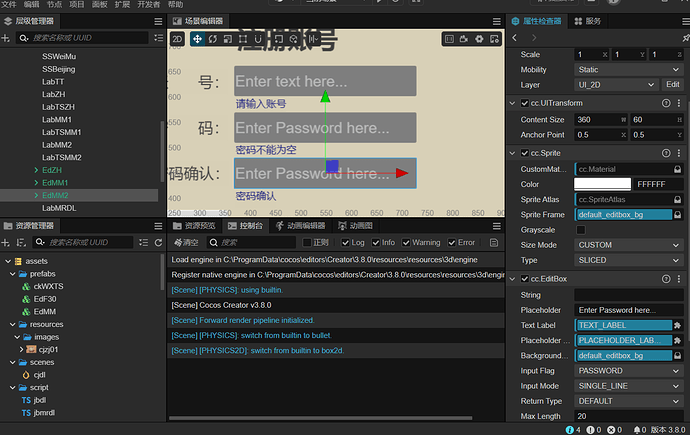Open the Sprite Color white swatch
The width and height of the screenshot is (690, 435).
click(602, 184)
